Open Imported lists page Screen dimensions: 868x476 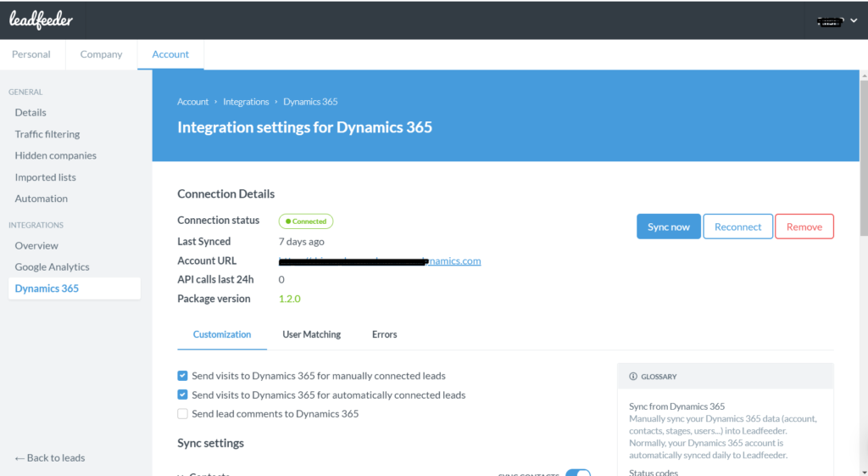46,177
